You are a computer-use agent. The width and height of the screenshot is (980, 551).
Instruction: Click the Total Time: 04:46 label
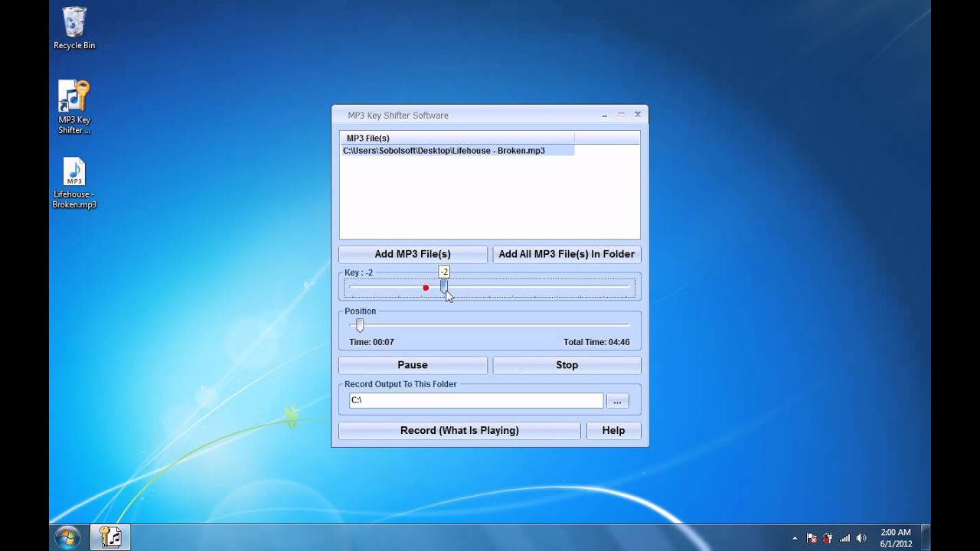coord(596,342)
